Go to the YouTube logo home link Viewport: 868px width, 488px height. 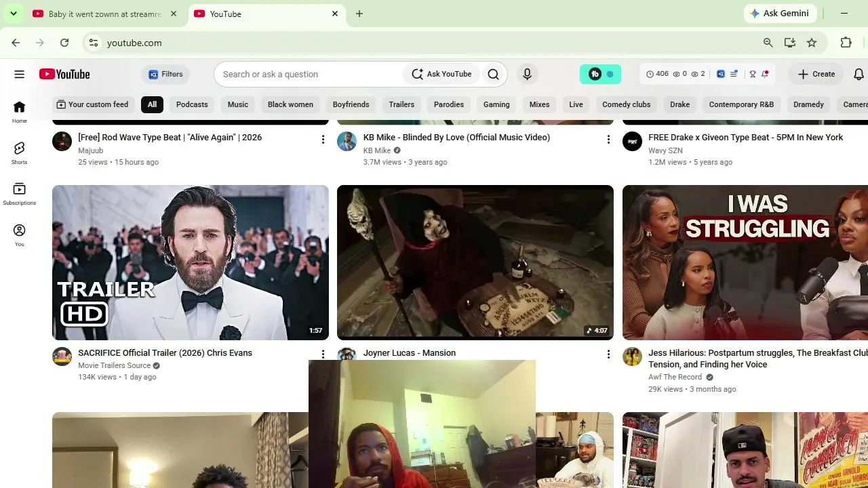[x=64, y=75]
